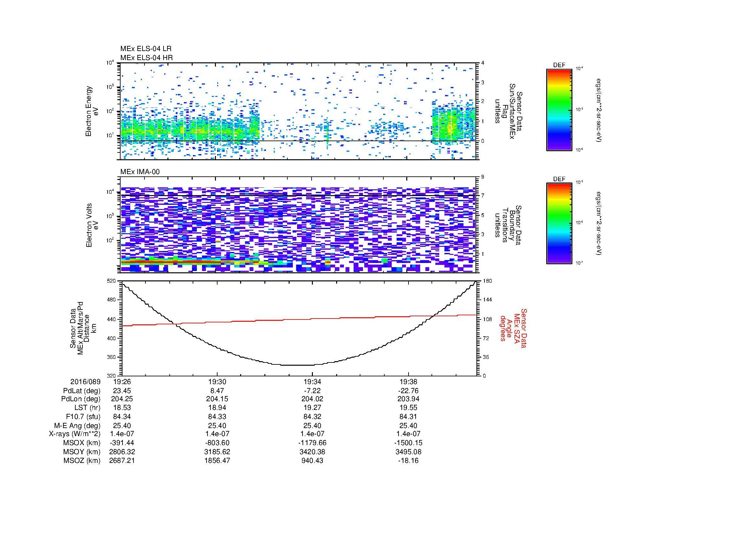
Task: Click the PdLon value '204.25'
Action: click(122, 399)
